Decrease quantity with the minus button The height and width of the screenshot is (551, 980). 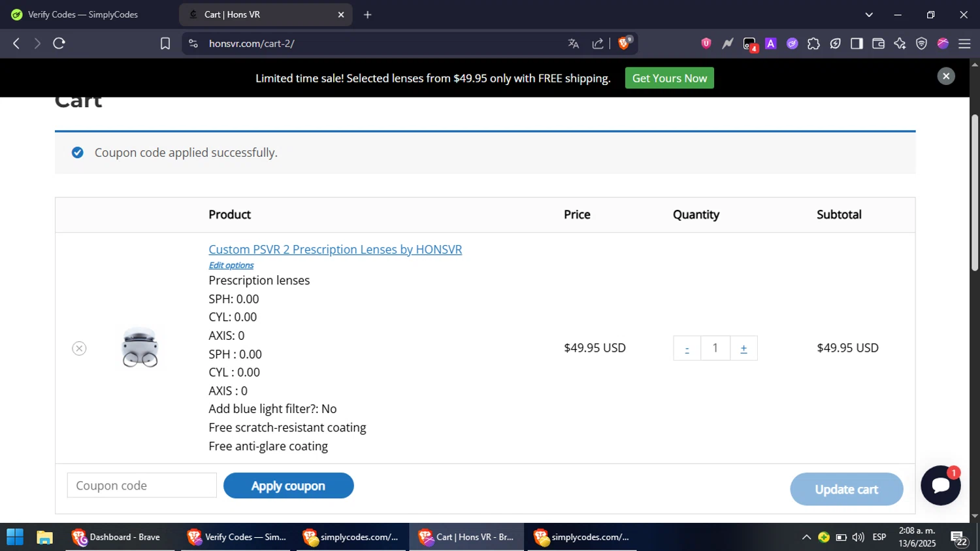[687, 348]
